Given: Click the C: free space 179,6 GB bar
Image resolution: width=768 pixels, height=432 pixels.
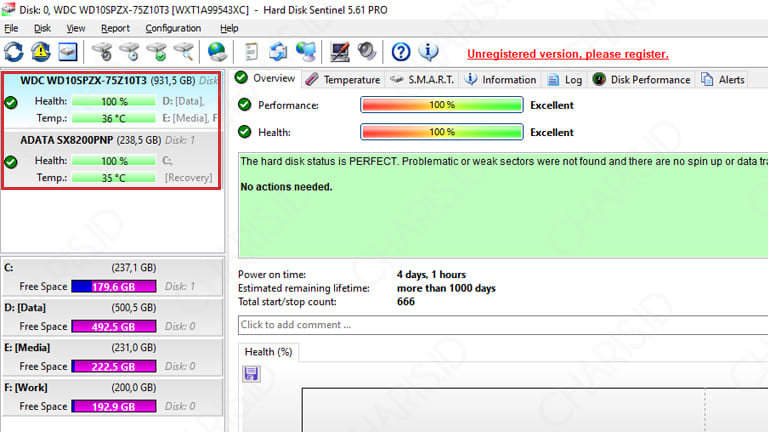Looking at the screenshot, I should [114, 287].
